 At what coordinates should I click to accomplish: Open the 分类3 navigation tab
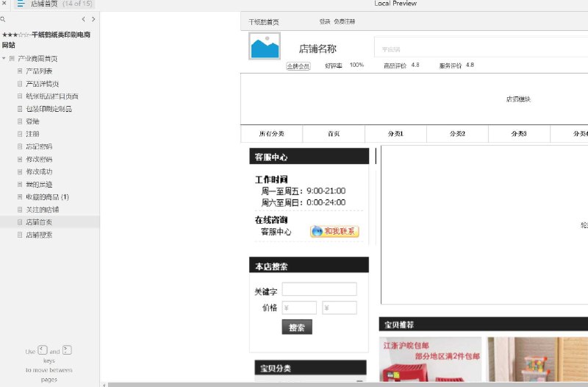pos(519,134)
